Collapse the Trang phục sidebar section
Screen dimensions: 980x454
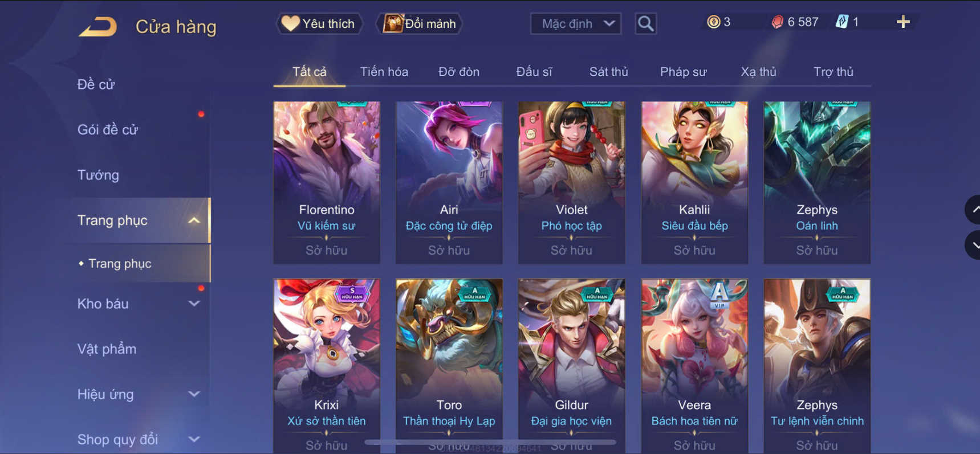point(194,220)
